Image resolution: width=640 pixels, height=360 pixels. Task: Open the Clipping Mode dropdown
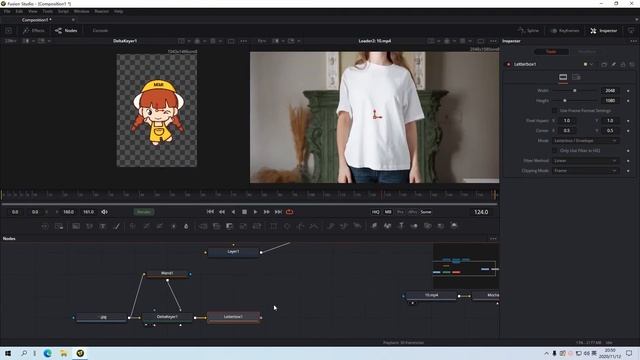[586, 171]
